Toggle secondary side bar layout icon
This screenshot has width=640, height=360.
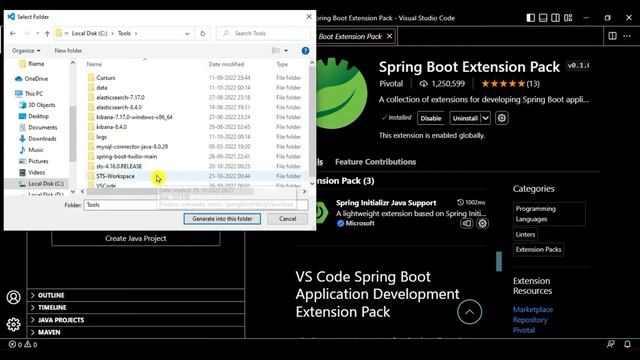(x=556, y=18)
